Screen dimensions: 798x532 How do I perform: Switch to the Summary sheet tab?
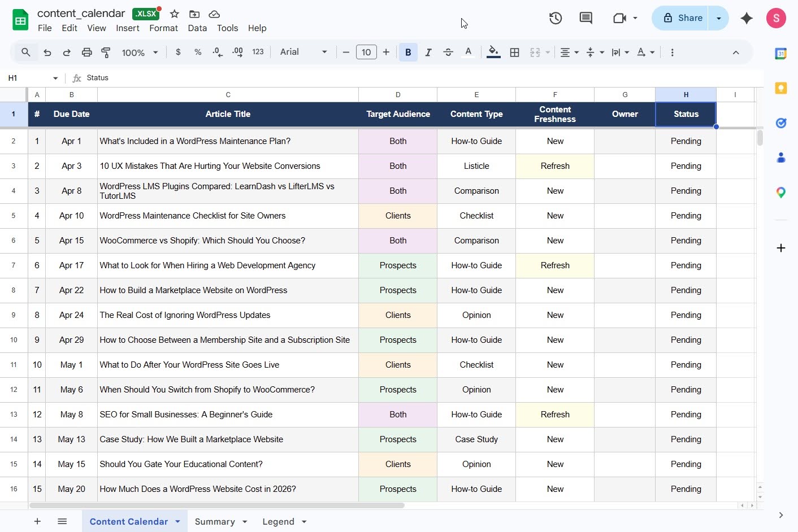point(215,521)
